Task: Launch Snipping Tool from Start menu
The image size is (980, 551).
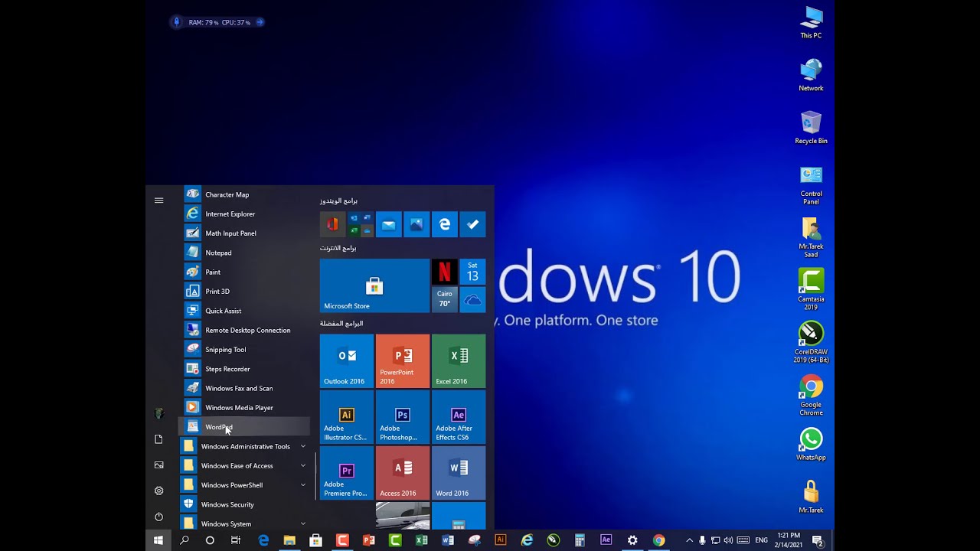Action: pos(244,350)
